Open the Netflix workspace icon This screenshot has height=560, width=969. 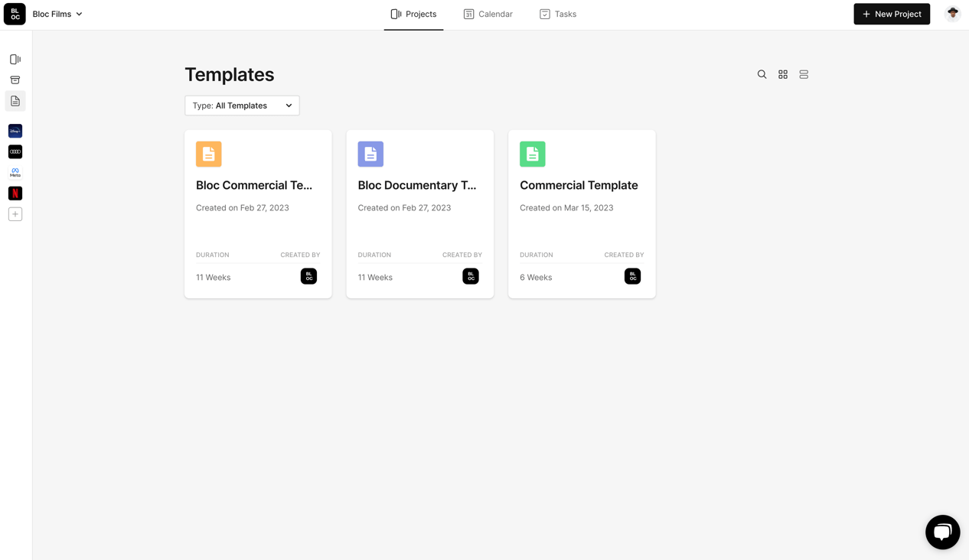15,194
